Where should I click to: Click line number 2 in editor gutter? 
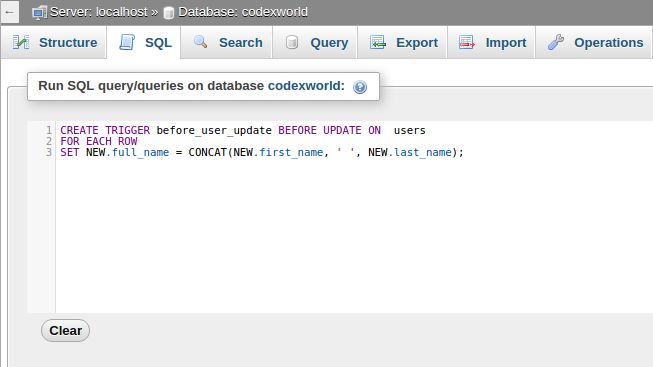49,141
